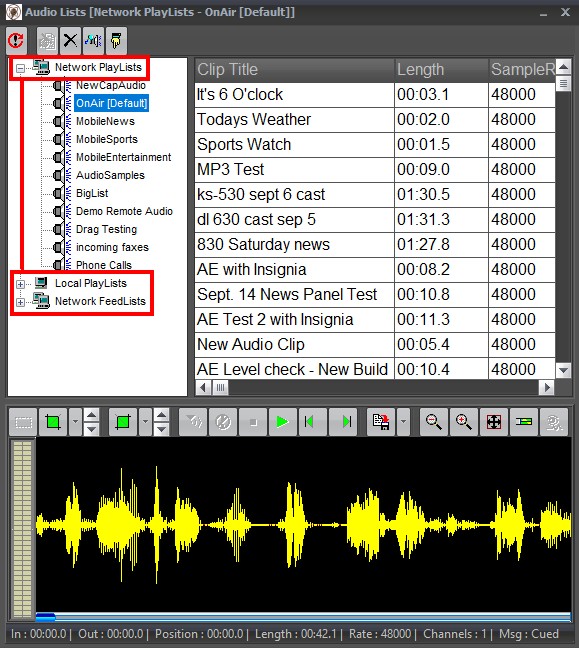The width and height of the screenshot is (579, 648).
Task: Open dropdown arrow beside the save clip icon
Action: coord(403,422)
